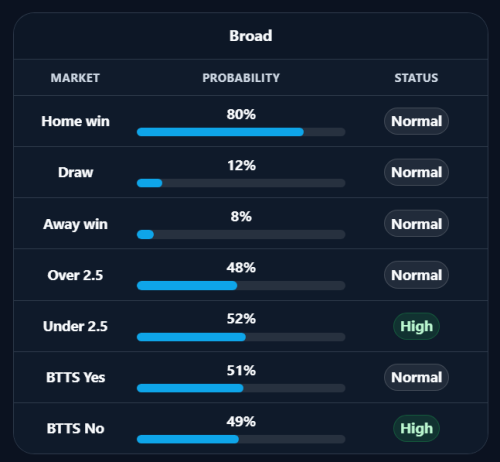Screen dimensions: 500x462
Task: Click the 48% Over 2.5 probability bar
Action: click(x=241, y=285)
